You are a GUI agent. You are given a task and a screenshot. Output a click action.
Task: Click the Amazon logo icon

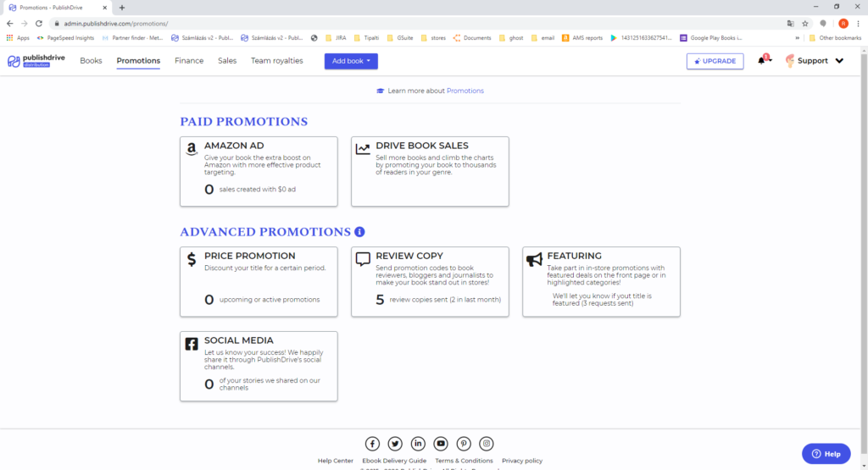pyautogui.click(x=192, y=149)
